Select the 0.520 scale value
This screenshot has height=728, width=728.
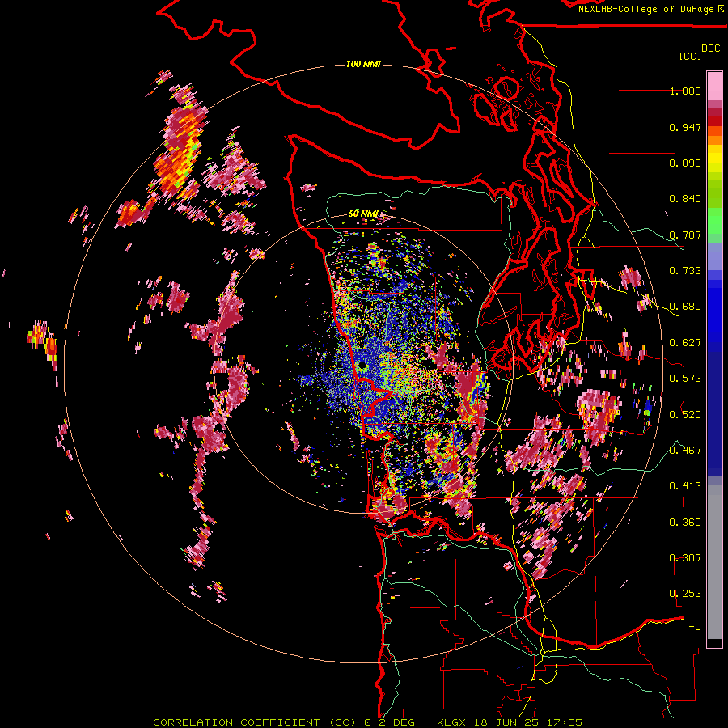tap(685, 415)
